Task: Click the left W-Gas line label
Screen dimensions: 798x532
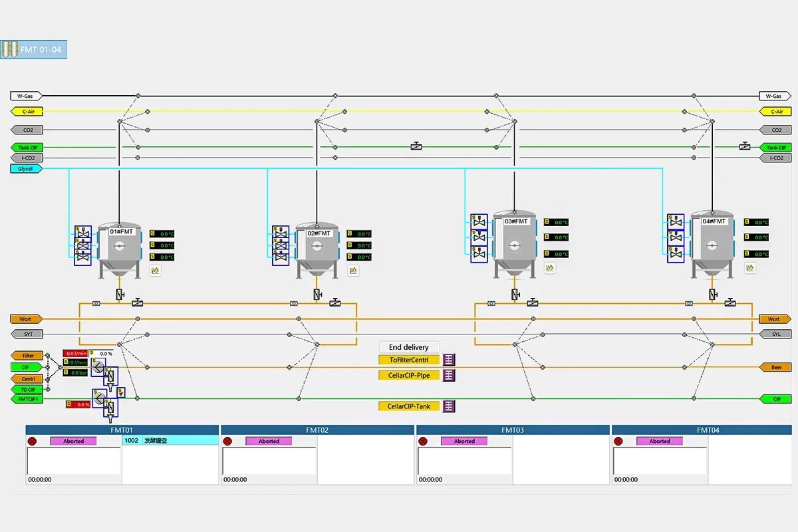Action: (x=27, y=96)
